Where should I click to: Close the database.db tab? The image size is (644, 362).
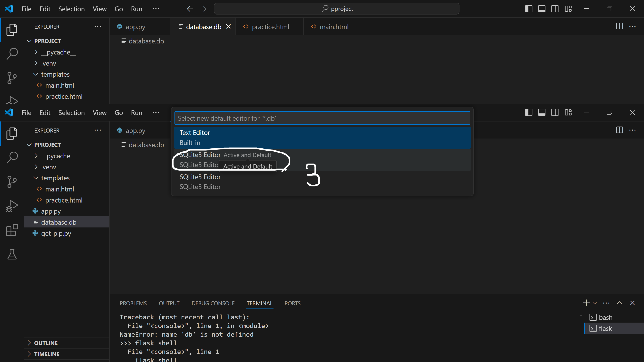click(228, 27)
